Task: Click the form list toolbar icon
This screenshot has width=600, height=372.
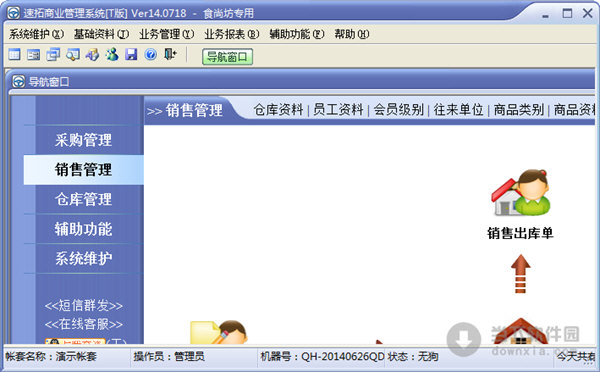Action: 34,55
